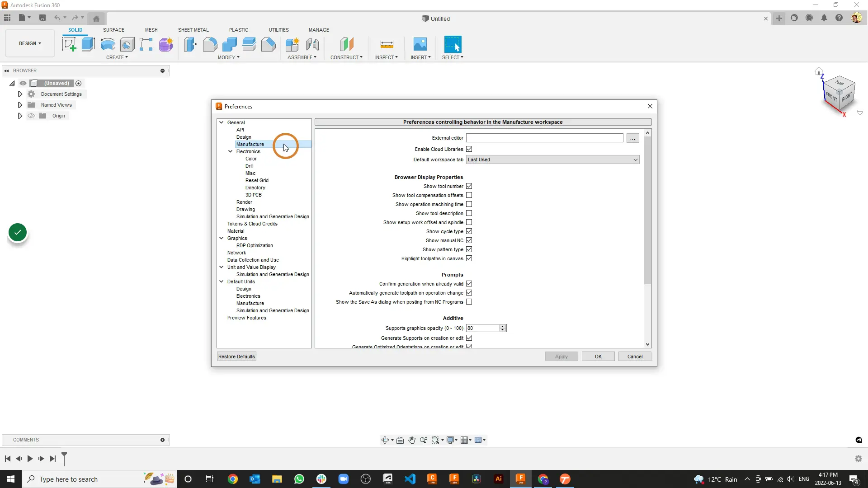Click the Hole tool icon
Image resolution: width=868 pixels, height=488 pixels.
pyautogui.click(x=127, y=44)
